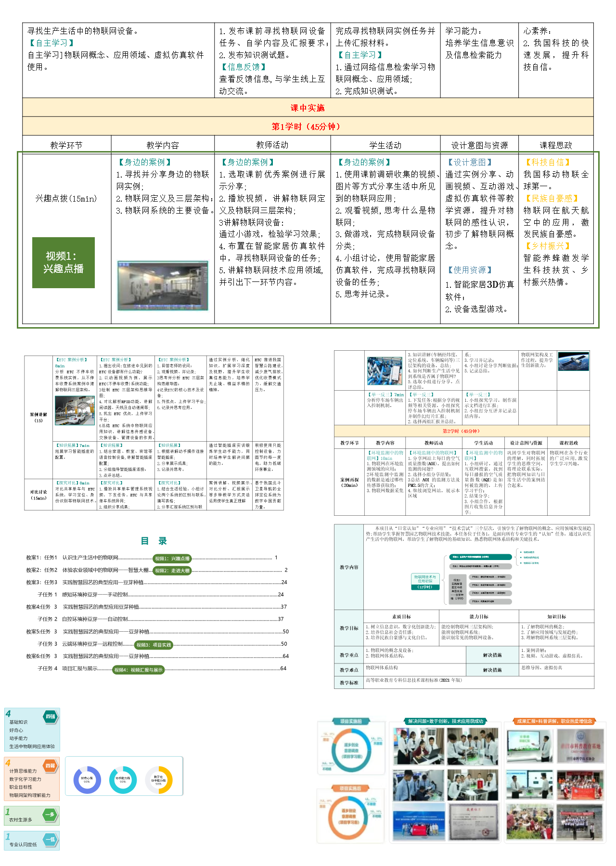This screenshot has width=616, height=866.
Task: Open the group photo on outdoor steps
Action: pyautogui.click(x=580, y=821)
